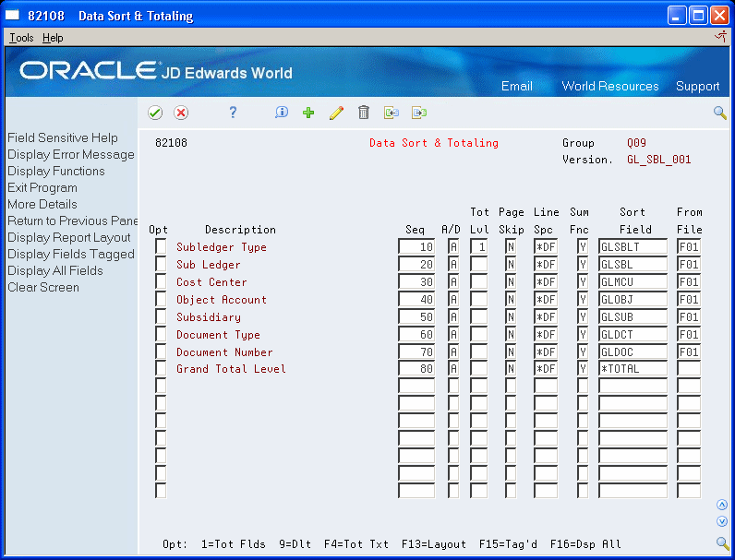Click the Sum Fnc field for Subsidiary

point(583,317)
